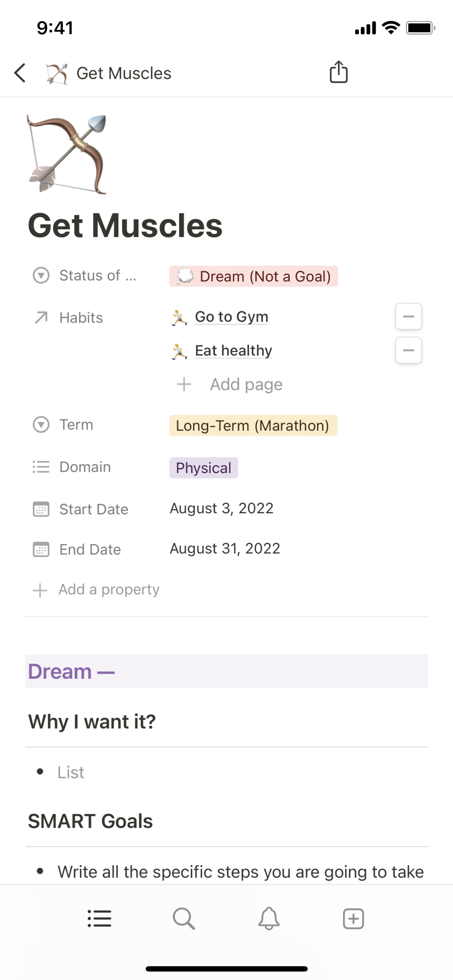The height and width of the screenshot is (980, 453).
Task: Remove the Go to Gym habit
Action: [408, 317]
